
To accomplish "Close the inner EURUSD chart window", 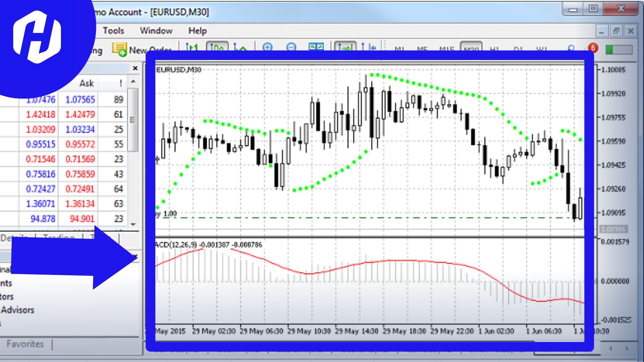I will [x=631, y=31].
